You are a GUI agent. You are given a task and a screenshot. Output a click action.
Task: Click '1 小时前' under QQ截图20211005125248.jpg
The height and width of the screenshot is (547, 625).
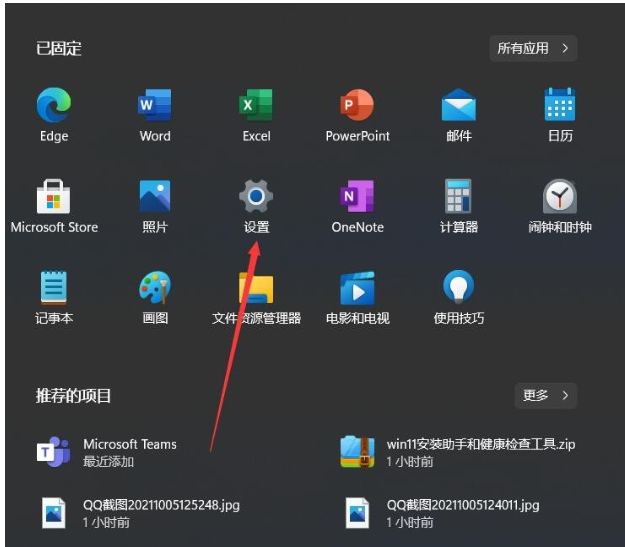click(106, 522)
